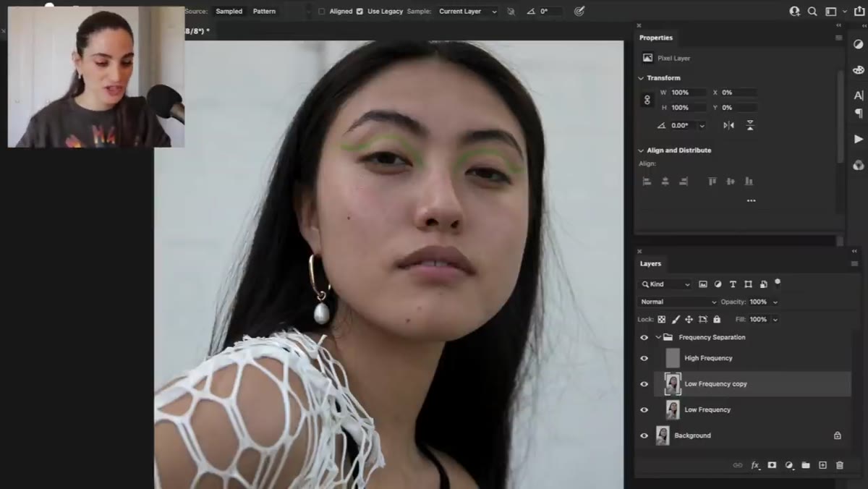Open the rotation angle dropdown in Transform
This screenshot has height=489, width=868.
(702, 126)
